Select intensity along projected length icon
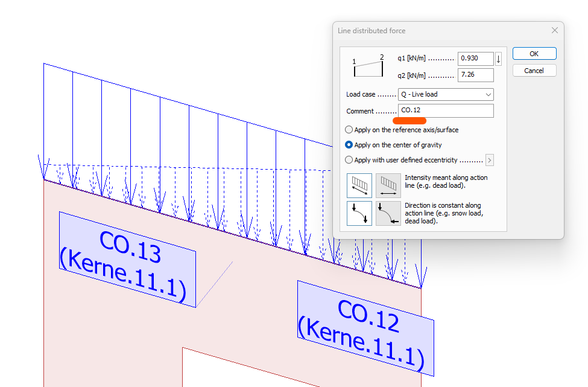The image size is (588, 387). click(388, 185)
